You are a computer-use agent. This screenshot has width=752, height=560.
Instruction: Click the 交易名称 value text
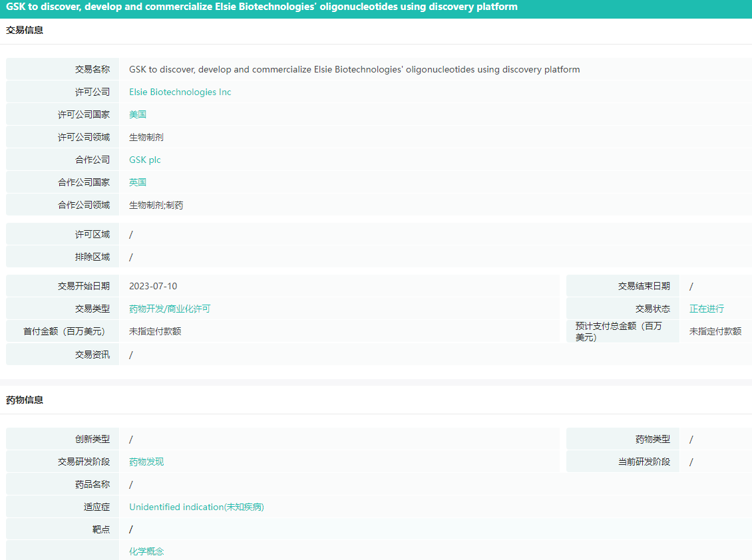(x=355, y=70)
